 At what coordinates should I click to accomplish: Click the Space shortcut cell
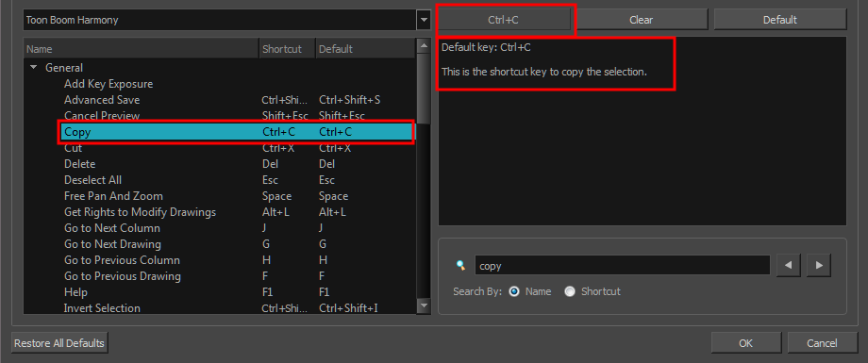276,196
